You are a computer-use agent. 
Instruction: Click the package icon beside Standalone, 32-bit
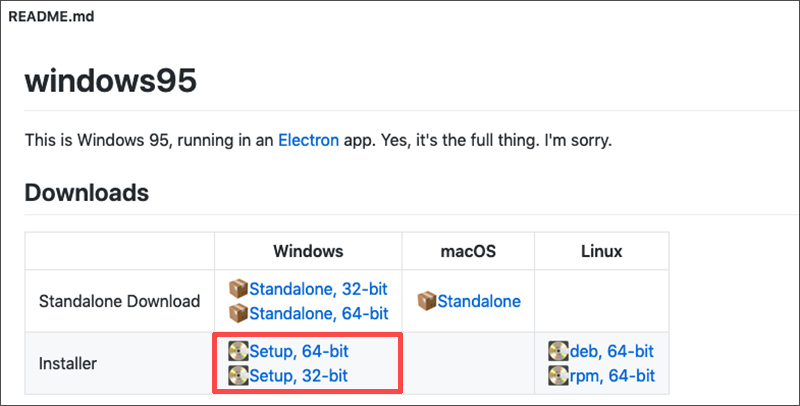pyautogui.click(x=238, y=289)
